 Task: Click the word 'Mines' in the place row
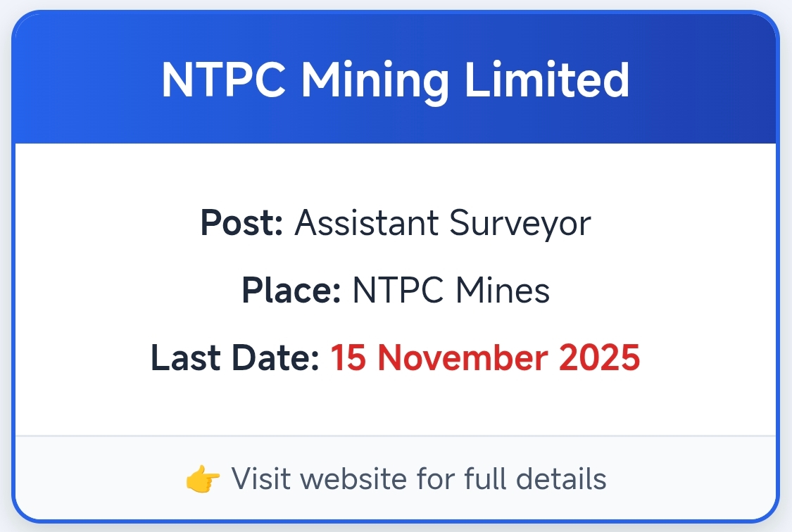tap(502, 291)
